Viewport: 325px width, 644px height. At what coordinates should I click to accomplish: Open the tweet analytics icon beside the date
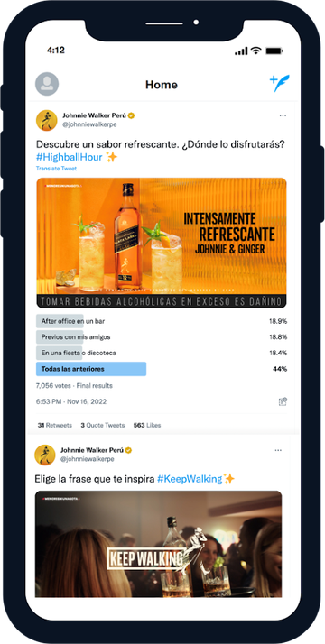pos(283,401)
